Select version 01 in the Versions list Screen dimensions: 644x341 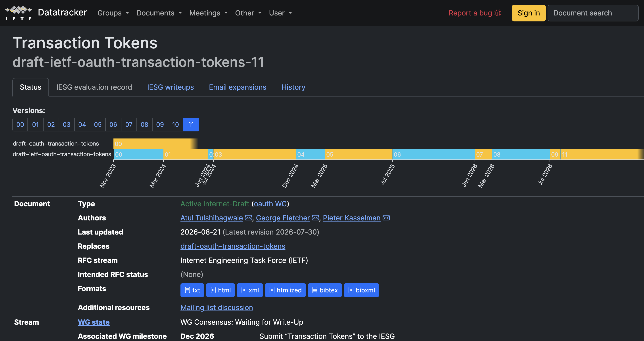(x=36, y=125)
